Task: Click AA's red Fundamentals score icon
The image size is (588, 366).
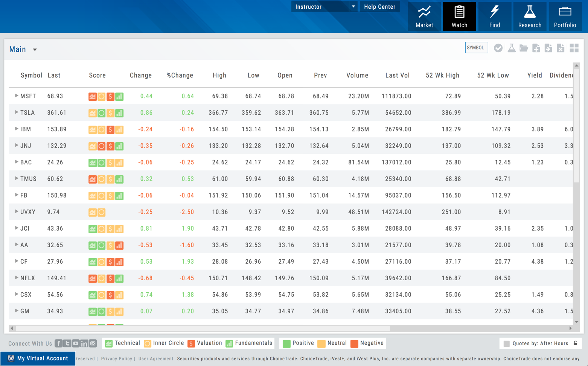Action: pos(119,246)
